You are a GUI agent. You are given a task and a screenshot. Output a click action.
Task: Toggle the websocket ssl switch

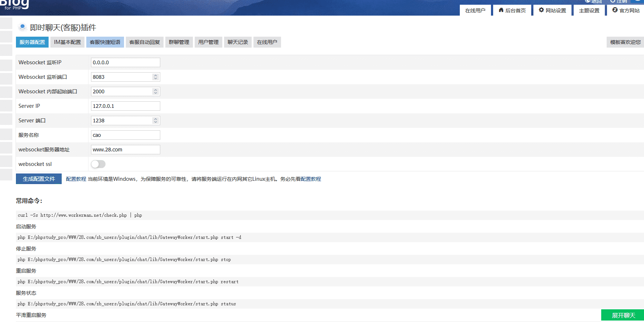pos(98,164)
